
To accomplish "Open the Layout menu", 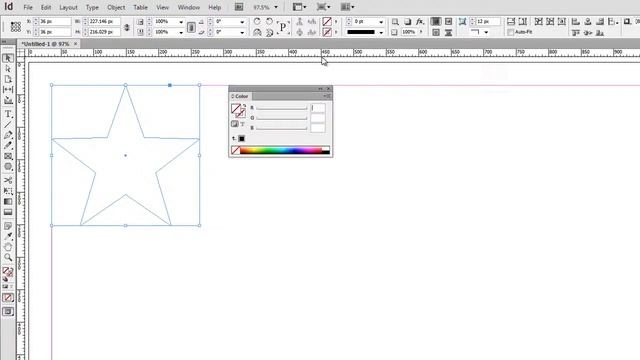I will point(68,7).
